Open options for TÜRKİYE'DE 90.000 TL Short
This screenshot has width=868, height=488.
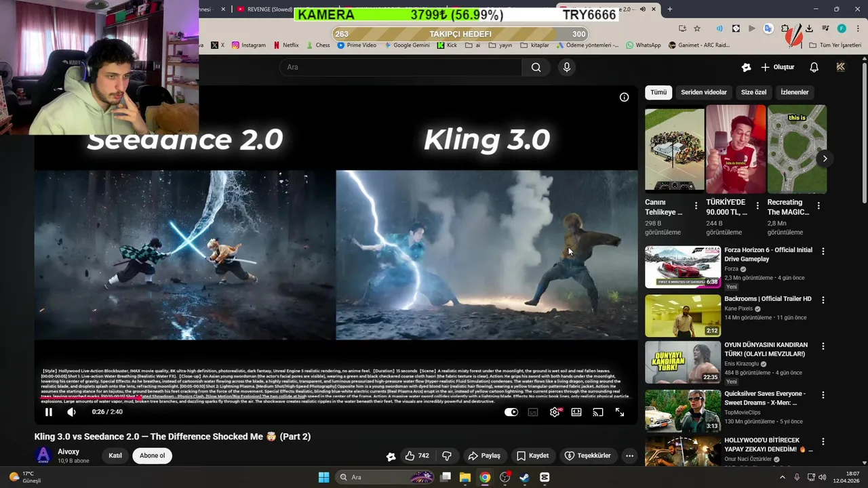[x=757, y=205]
